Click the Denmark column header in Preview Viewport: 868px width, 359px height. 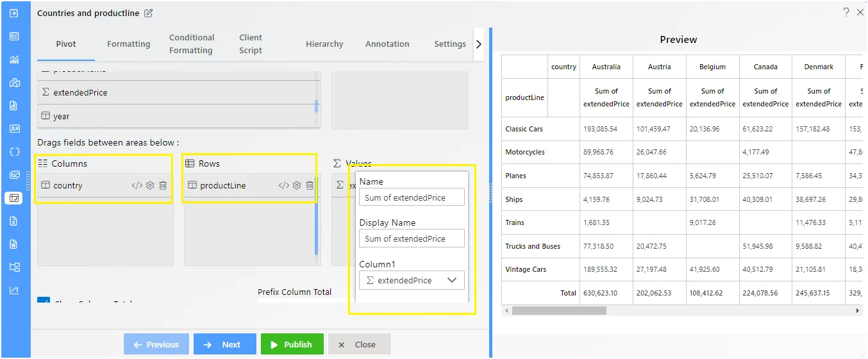[819, 67]
